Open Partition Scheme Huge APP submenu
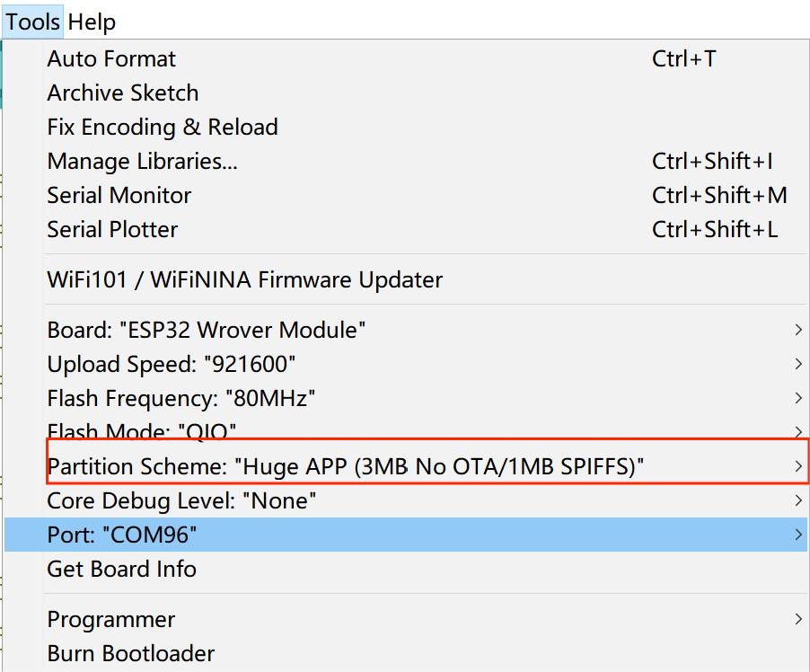 pyautogui.click(x=346, y=467)
